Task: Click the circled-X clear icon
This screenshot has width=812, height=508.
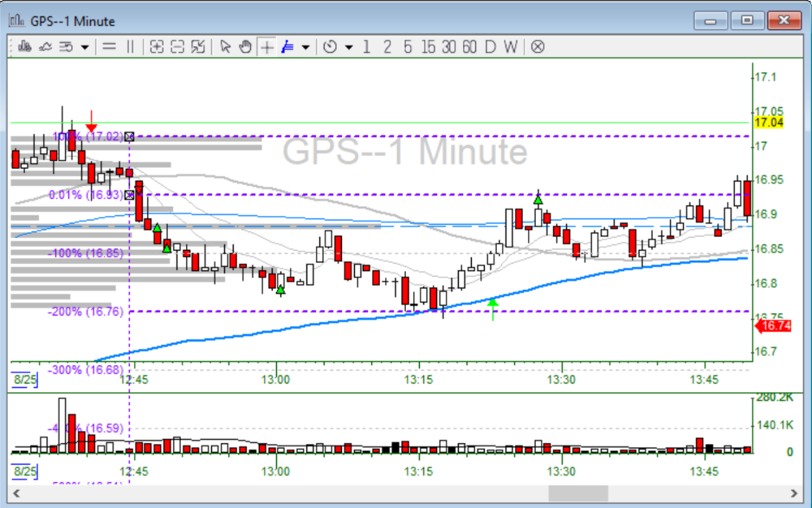Action: point(537,47)
